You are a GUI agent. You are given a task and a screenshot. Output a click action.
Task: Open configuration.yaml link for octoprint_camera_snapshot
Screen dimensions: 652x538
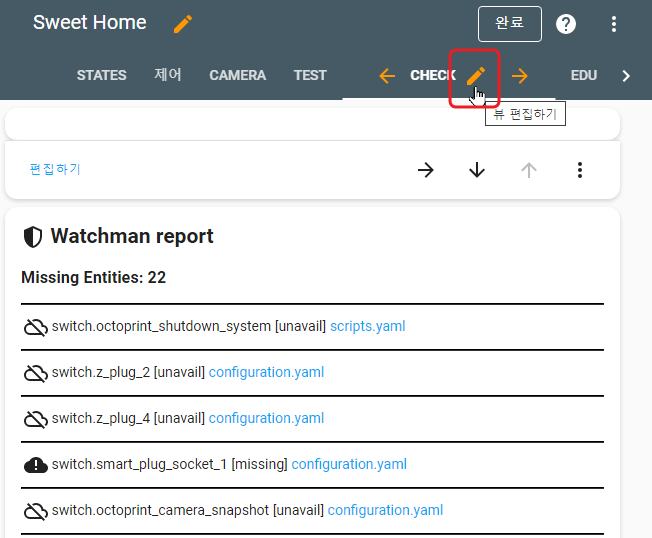385,510
